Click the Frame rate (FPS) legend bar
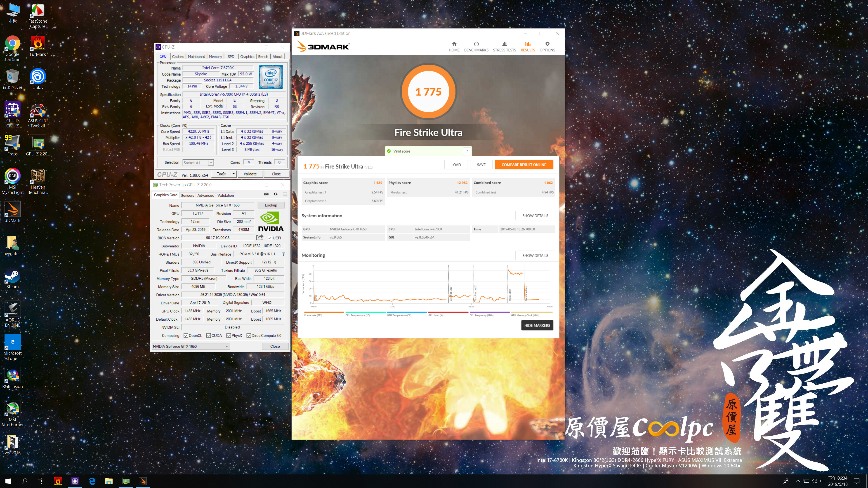Screen dimensions: 868x488 pyautogui.click(x=324, y=312)
